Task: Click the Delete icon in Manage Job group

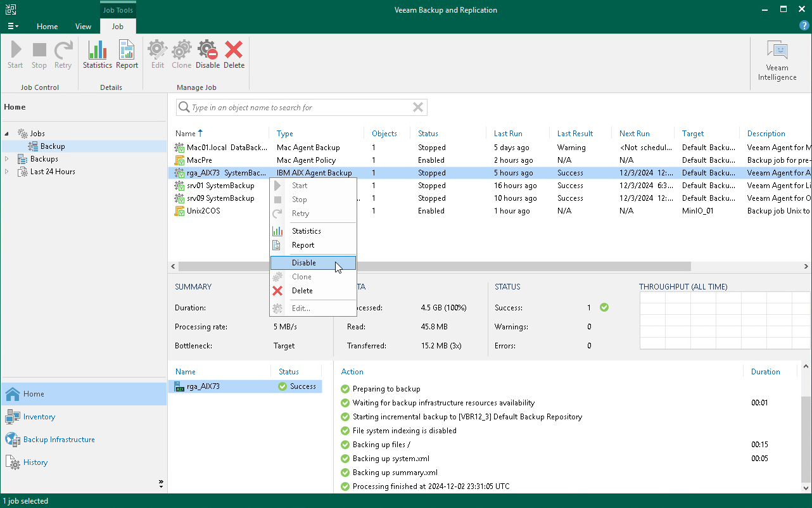Action: coord(234,54)
